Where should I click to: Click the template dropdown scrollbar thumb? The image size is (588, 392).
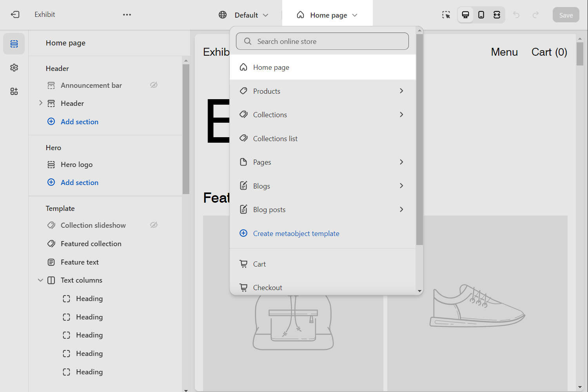(419, 139)
